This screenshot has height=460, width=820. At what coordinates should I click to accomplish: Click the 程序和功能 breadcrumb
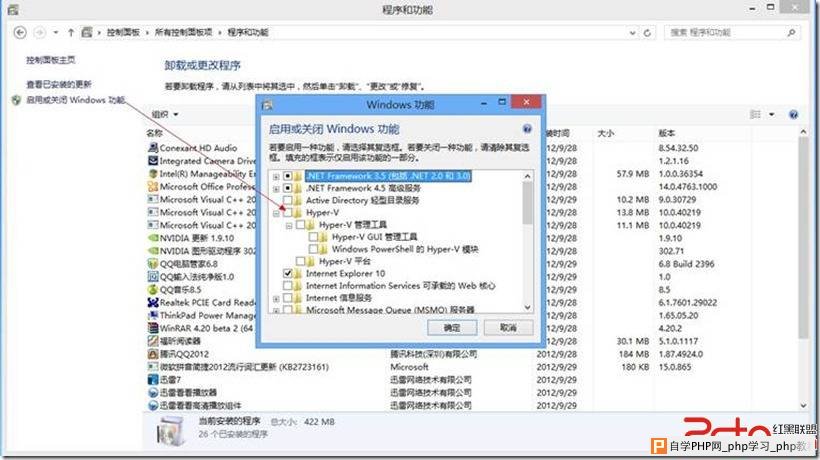click(x=248, y=32)
